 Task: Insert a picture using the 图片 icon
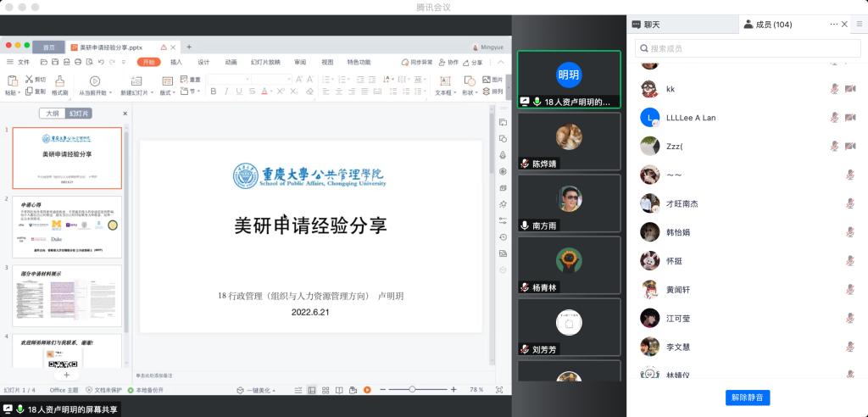tap(492, 79)
